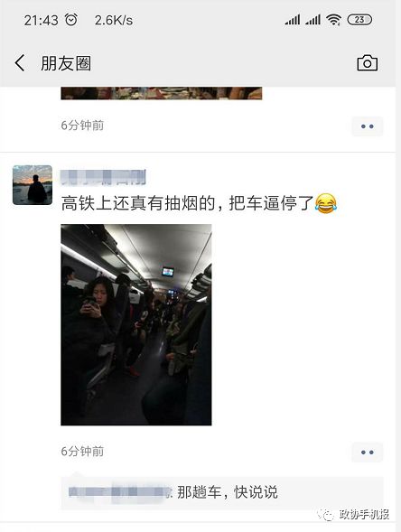Screen dimensions: 401x532
Task: Open the two-dot menu under the train post
Action: pyautogui.click(x=367, y=453)
